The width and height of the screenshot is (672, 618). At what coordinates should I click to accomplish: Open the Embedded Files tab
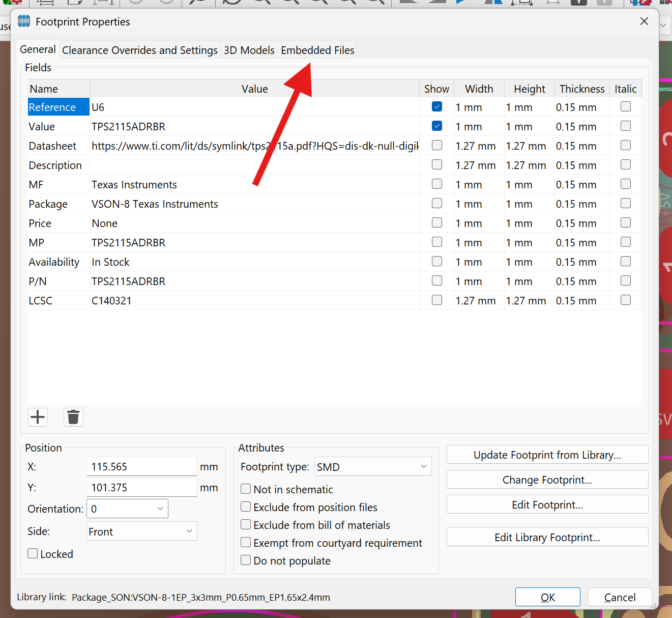317,49
